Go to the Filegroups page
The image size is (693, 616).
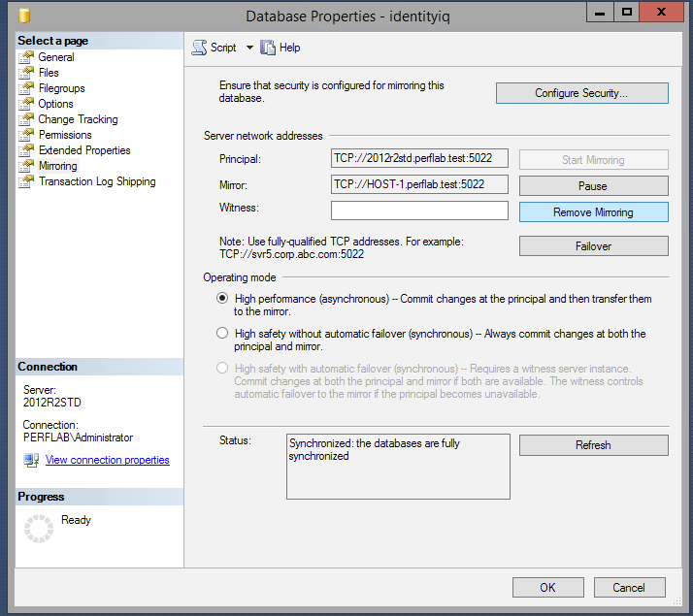(61, 88)
